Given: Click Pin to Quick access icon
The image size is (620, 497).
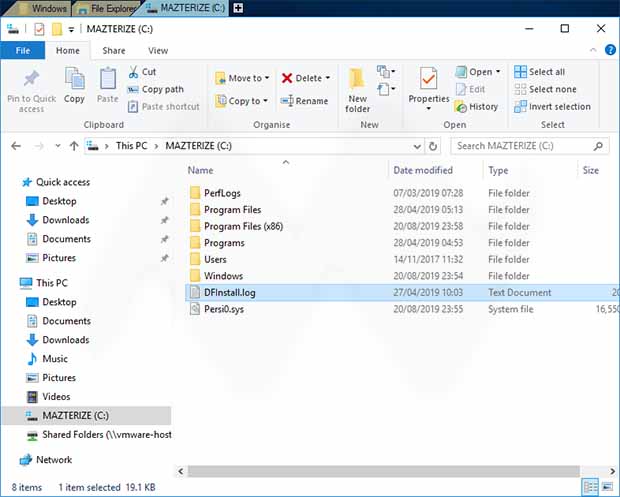Looking at the screenshot, I should point(31,78).
